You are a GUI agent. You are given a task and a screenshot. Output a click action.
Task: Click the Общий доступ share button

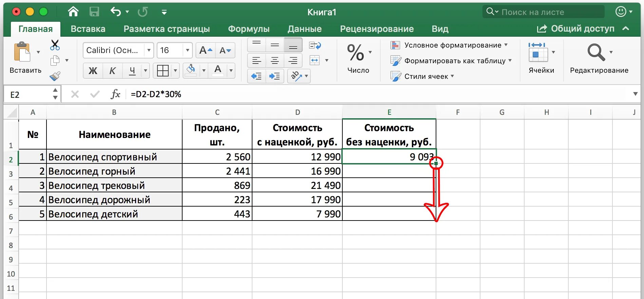pyautogui.click(x=575, y=29)
